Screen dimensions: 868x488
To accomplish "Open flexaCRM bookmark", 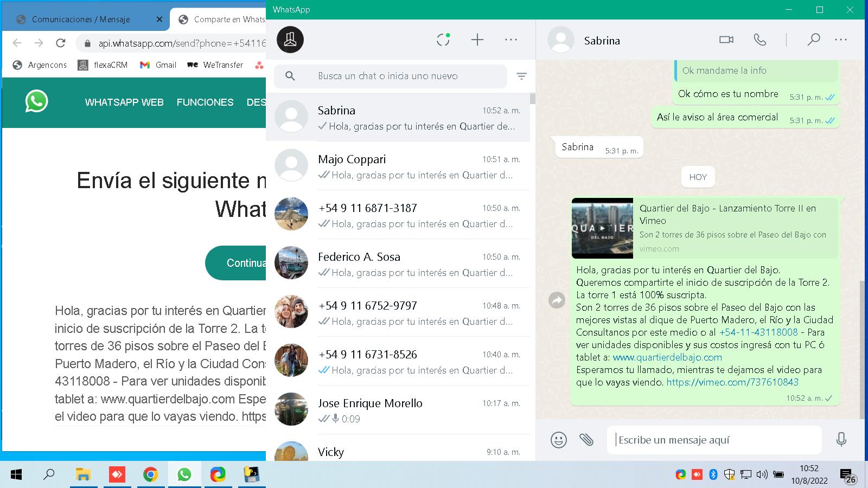I will [x=103, y=65].
